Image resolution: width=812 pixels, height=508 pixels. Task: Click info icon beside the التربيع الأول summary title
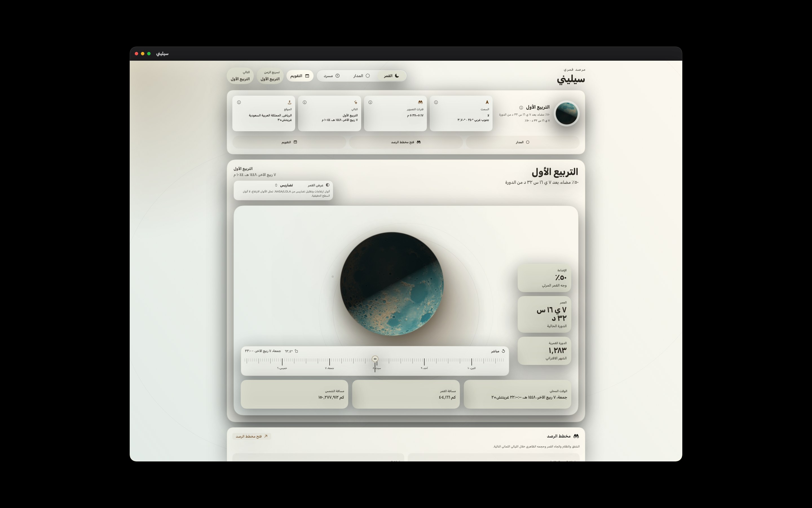click(521, 108)
